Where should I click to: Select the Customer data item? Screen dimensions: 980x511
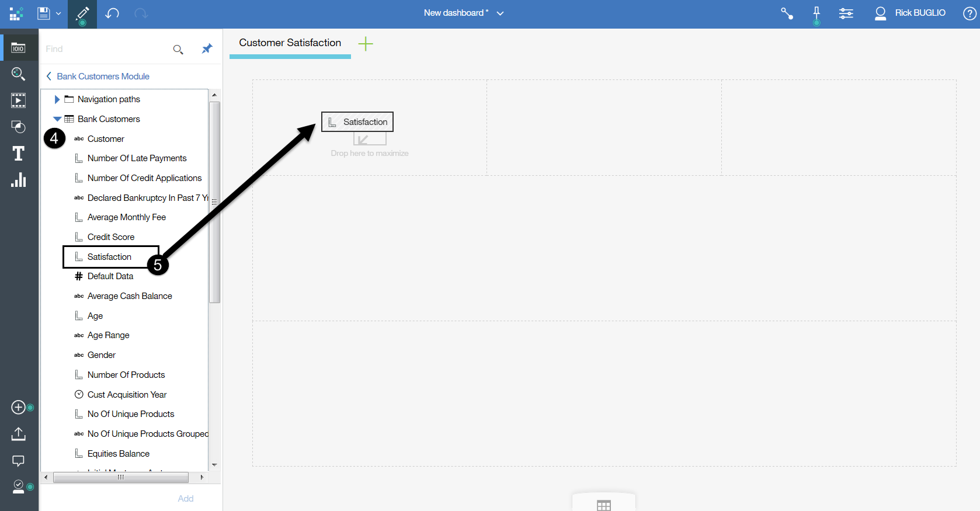coord(106,139)
